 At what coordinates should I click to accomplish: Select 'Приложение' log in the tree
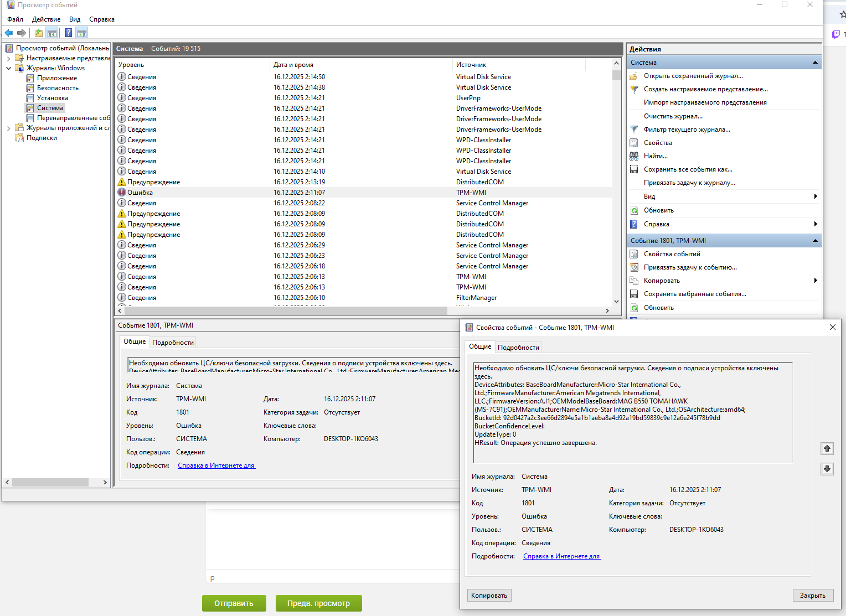(x=57, y=78)
